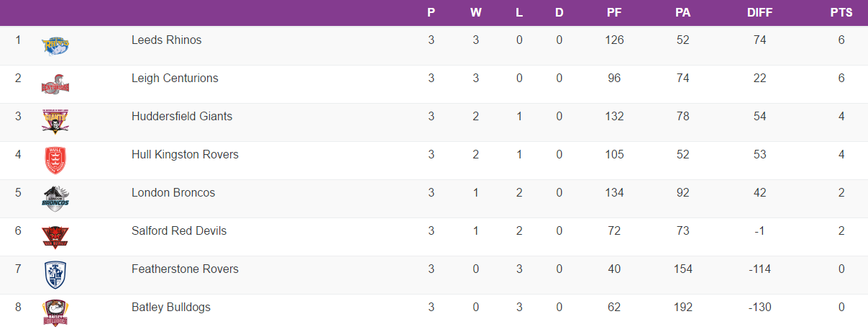868x332 pixels.
Task: Click the DIFF column header
Action: [759, 13]
